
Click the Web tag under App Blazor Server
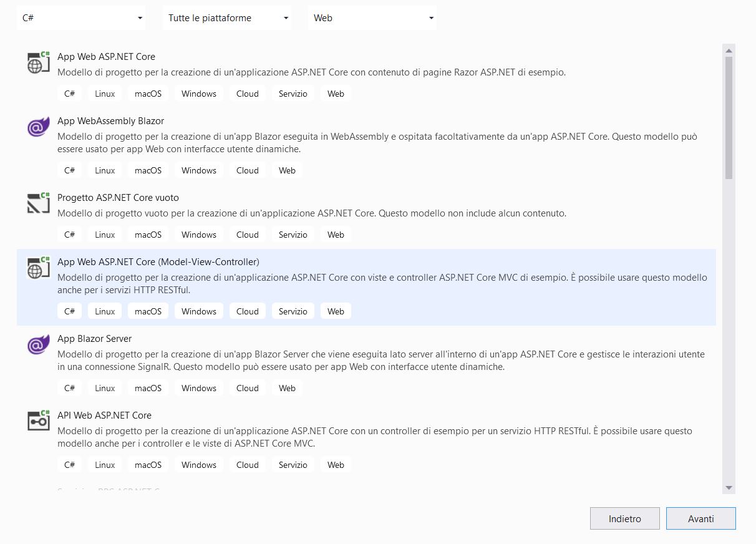(x=287, y=388)
